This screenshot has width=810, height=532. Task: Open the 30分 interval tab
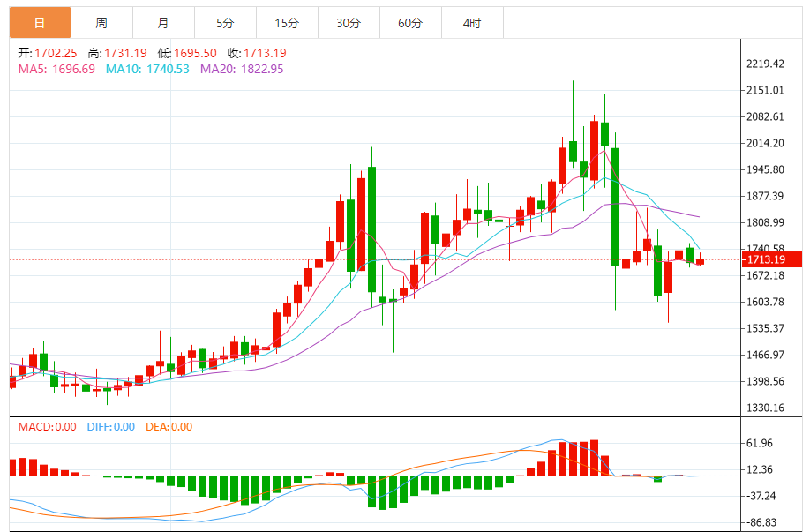tap(349, 23)
